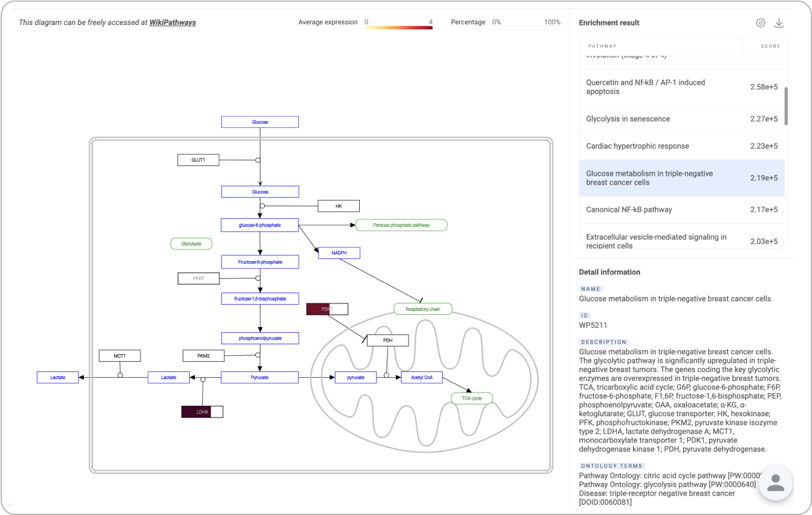The width and height of the screenshot is (812, 515).
Task: Click the percentage scale bar
Action: tap(526, 27)
